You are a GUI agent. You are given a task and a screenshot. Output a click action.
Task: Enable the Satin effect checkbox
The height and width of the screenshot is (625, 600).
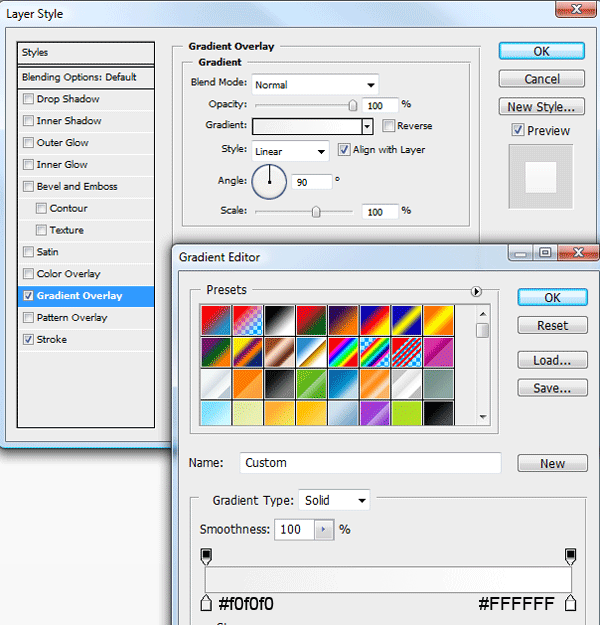pos(28,252)
